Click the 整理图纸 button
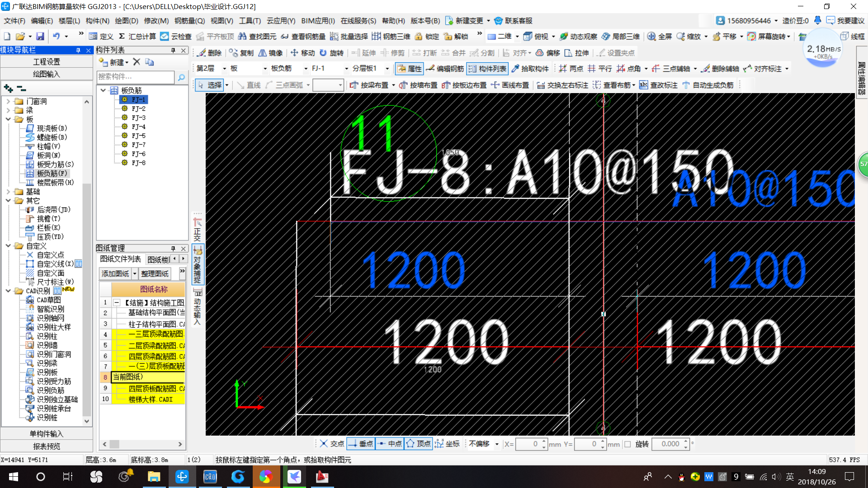This screenshot has height=488, width=868. coord(155,273)
